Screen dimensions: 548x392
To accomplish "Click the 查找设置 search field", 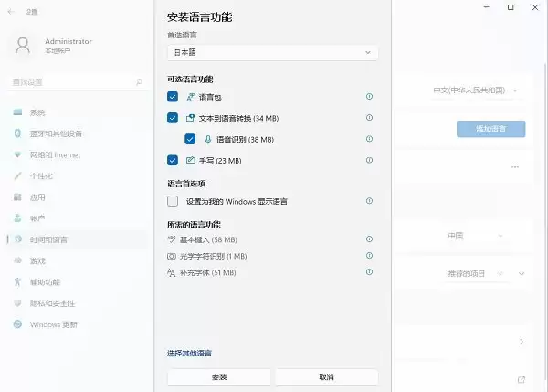I will click(x=77, y=82).
